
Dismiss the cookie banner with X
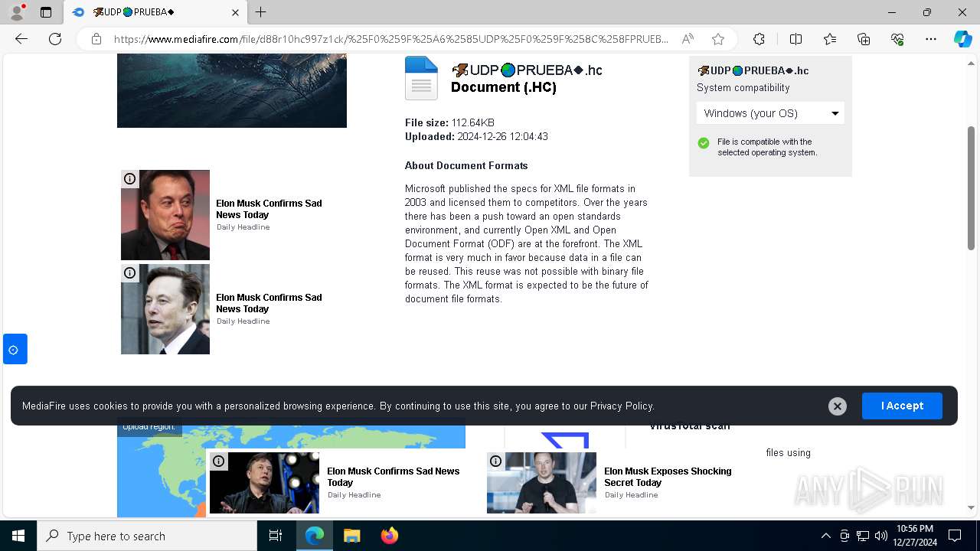coord(838,406)
